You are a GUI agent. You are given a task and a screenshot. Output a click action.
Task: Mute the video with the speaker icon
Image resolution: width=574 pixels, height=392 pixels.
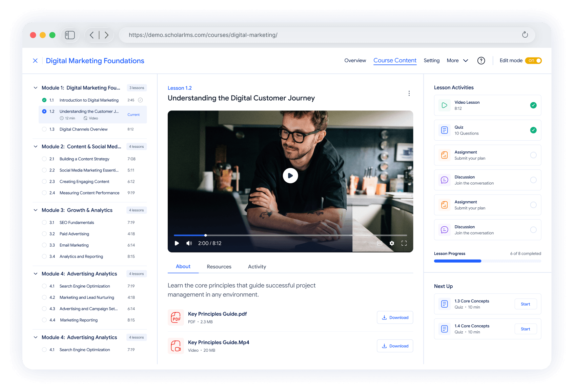click(189, 243)
